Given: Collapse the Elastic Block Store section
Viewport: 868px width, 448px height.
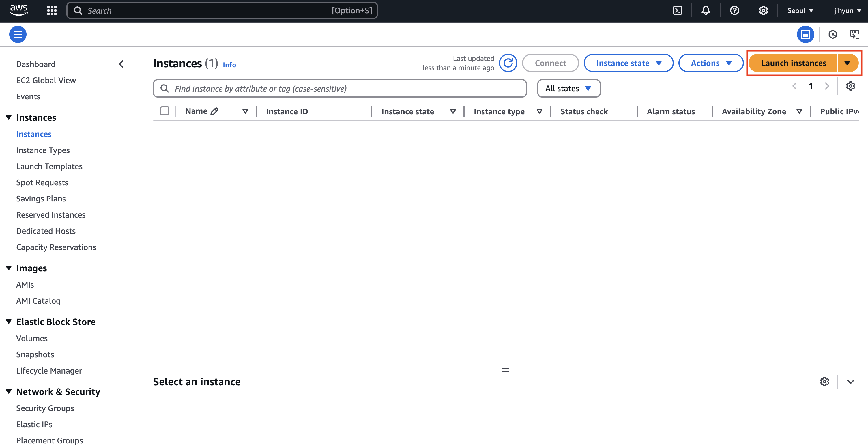Looking at the screenshot, I should pyautogui.click(x=9, y=322).
